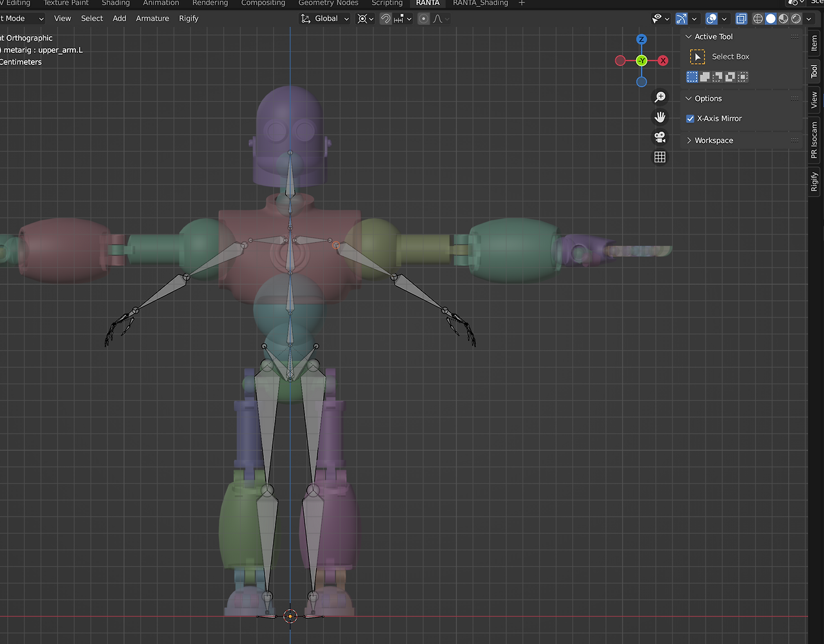The height and width of the screenshot is (644, 824).
Task: Switch to solid viewport shading
Action: click(771, 19)
